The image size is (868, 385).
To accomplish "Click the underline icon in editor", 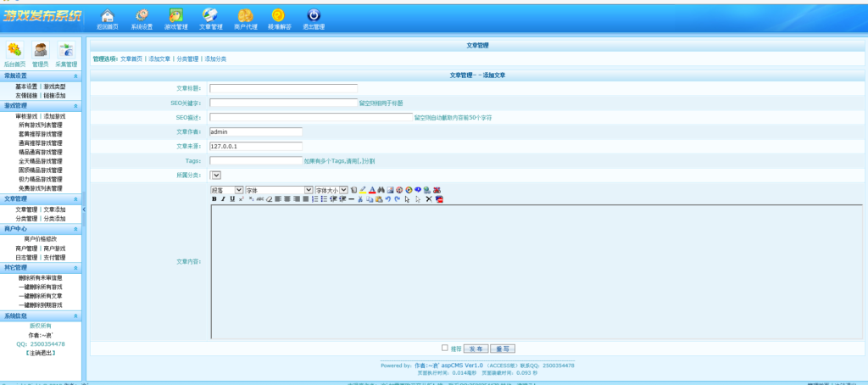I will click(x=232, y=198).
